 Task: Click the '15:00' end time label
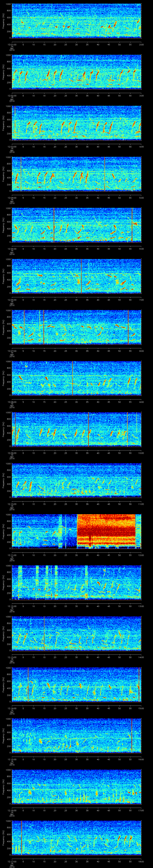[141, 708]
